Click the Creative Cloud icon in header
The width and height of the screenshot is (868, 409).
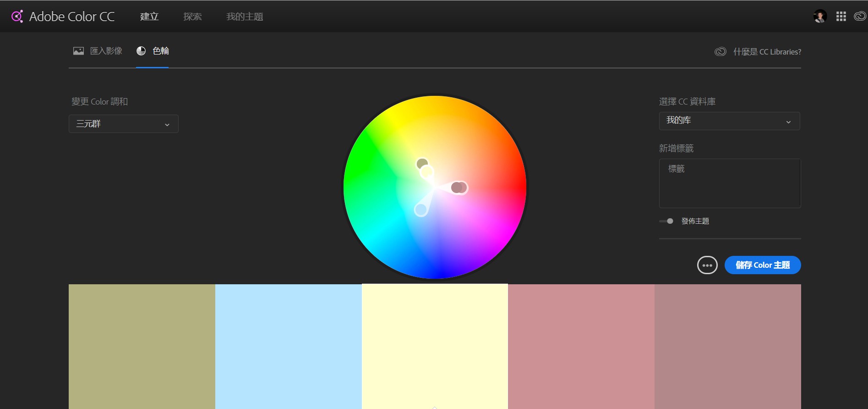[860, 17]
